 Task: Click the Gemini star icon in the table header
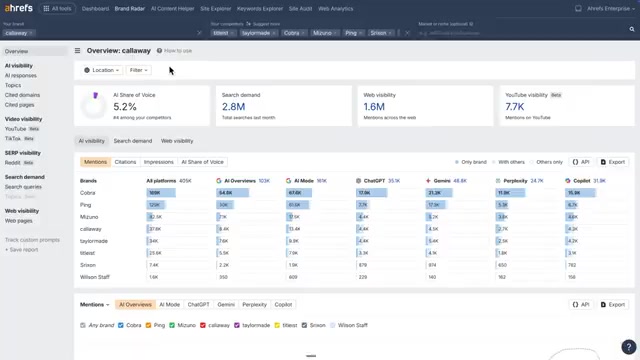point(428,180)
